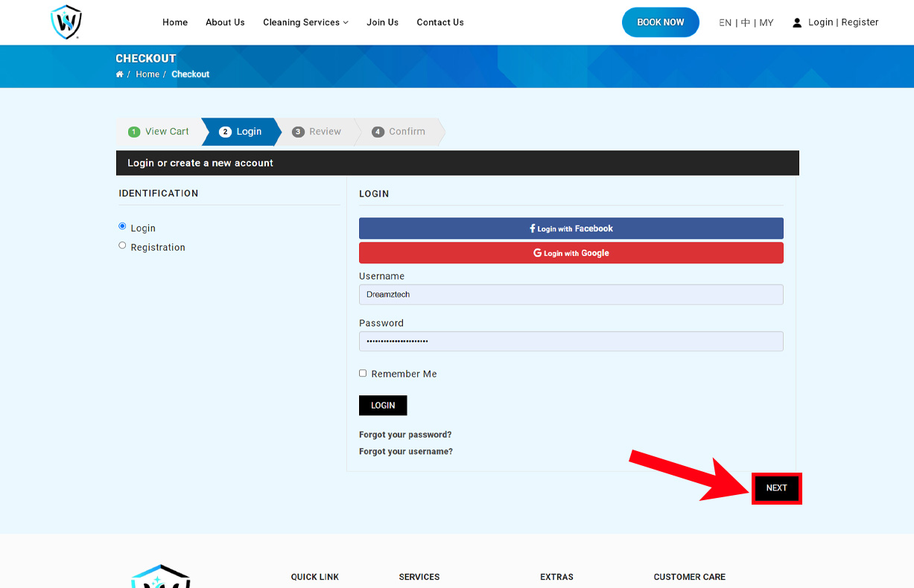Expand the Cleaning Services dropdown menu

(305, 22)
